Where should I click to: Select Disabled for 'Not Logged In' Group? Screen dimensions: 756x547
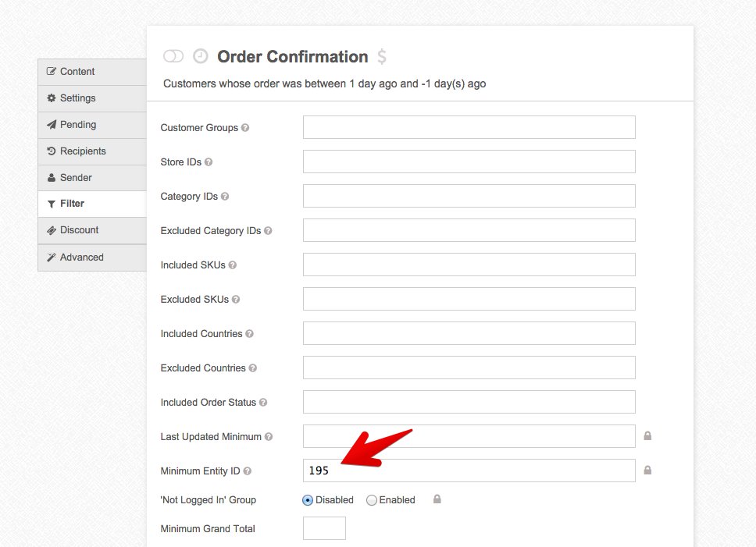pyautogui.click(x=308, y=500)
